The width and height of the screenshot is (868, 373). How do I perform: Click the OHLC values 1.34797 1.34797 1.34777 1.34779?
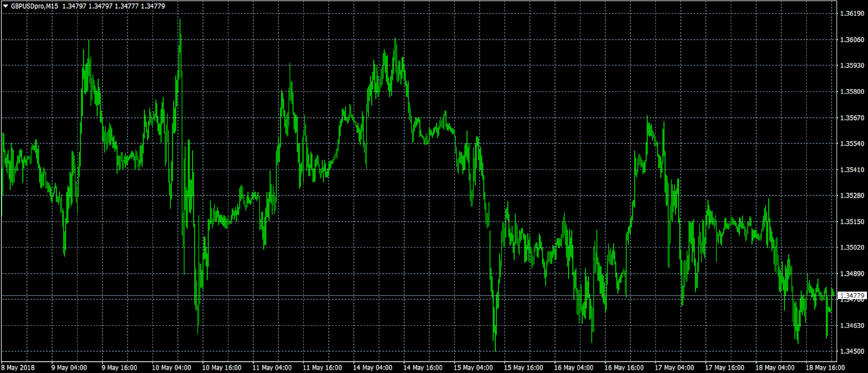pyautogui.click(x=114, y=6)
